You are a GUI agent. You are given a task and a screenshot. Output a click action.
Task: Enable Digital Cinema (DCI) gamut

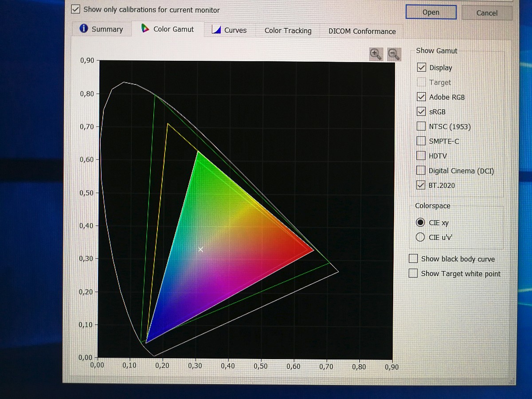coord(421,171)
